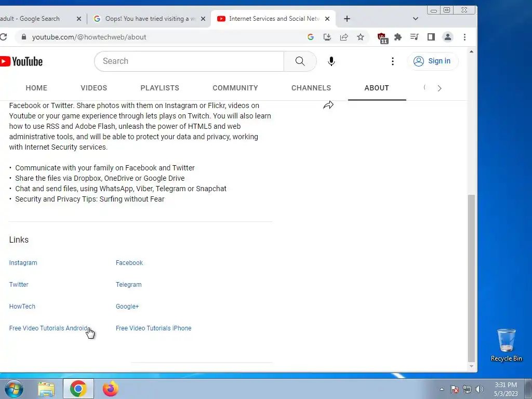Image resolution: width=532 pixels, height=399 pixels.
Task: Share this page via address bar icon
Action: 344,37
